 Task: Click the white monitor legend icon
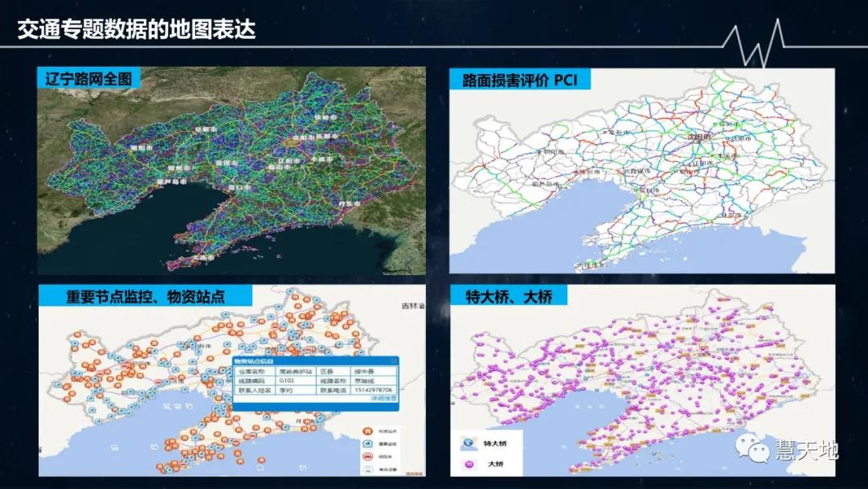tap(367, 468)
